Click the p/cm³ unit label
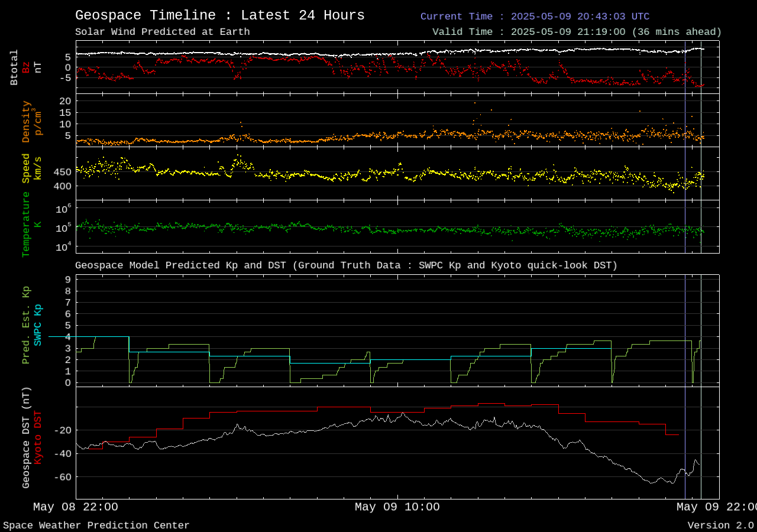 [38, 121]
